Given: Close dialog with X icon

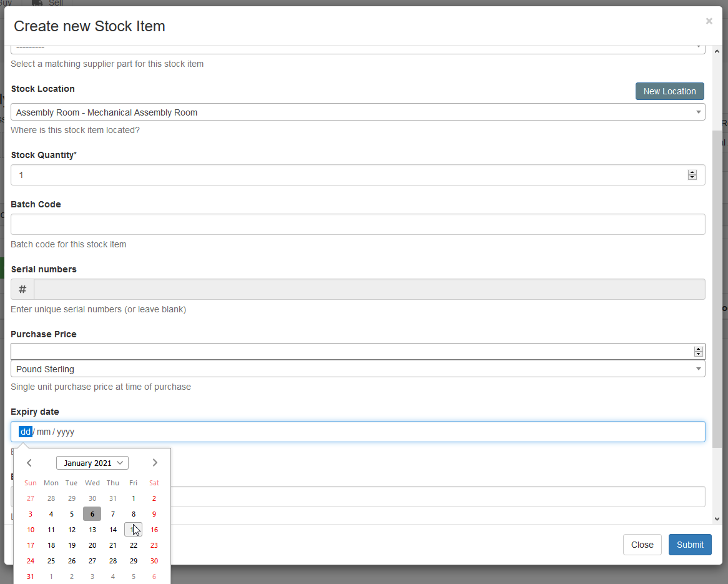Looking at the screenshot, I should [x=709, y=21].
